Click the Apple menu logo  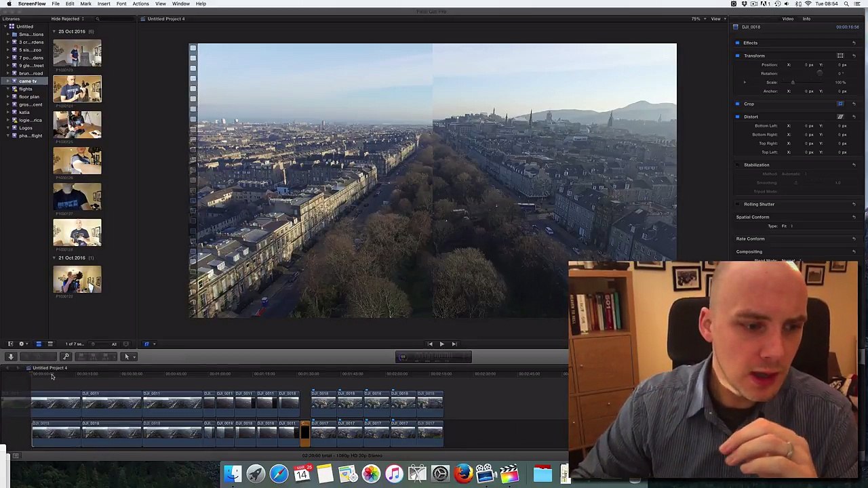[9, 3]
